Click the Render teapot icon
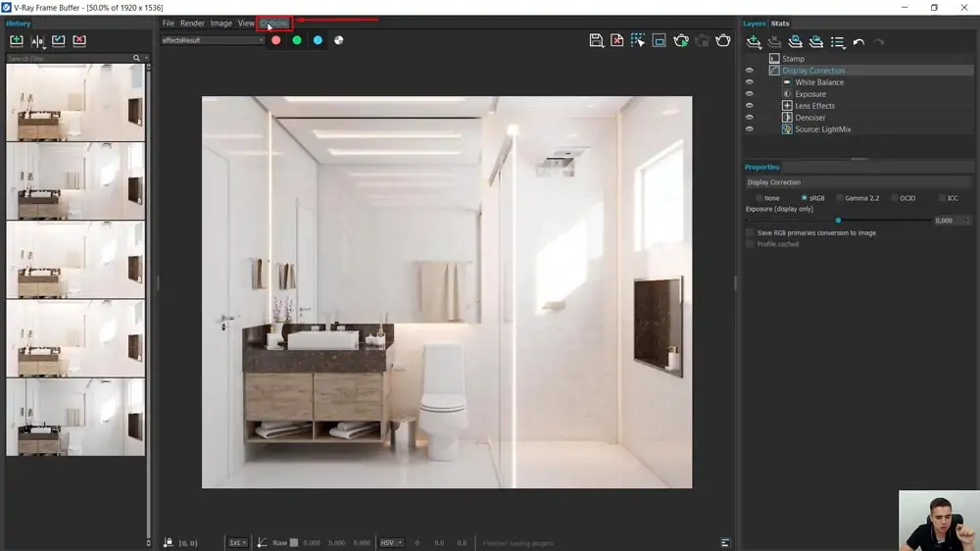Screen dimensions: 980x551 [723, 40]
